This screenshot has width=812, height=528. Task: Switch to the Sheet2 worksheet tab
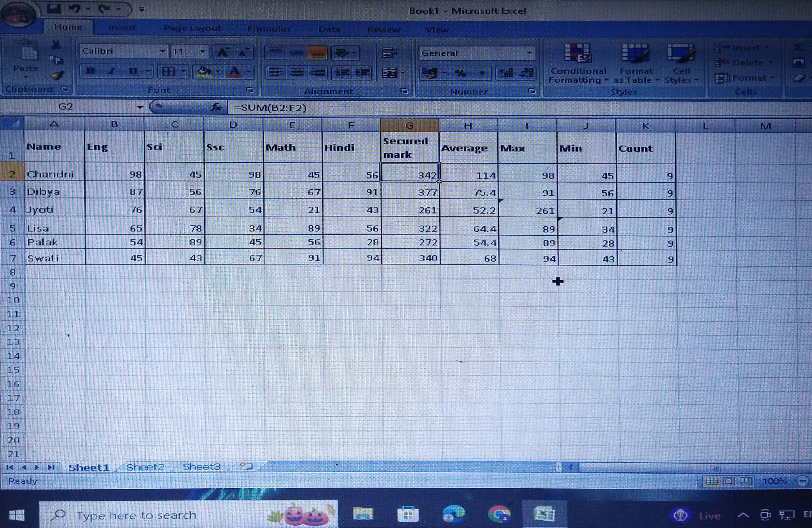[x=145, y=467]
